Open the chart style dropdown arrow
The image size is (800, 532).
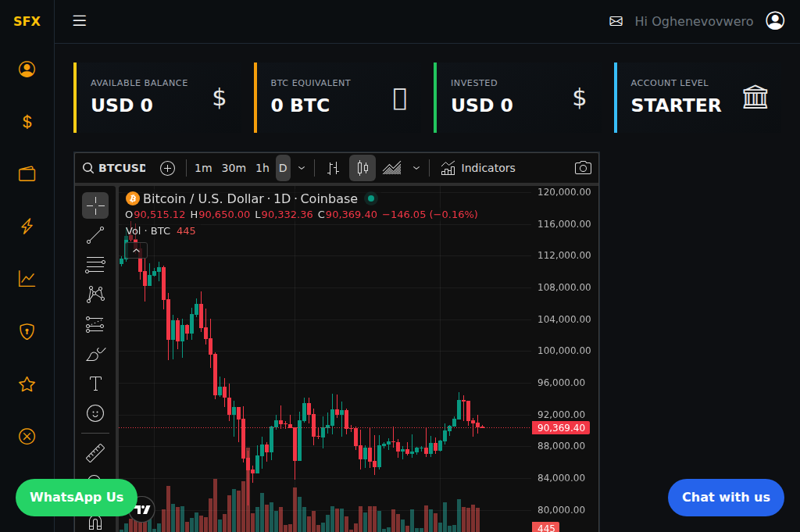click(x=416, y=167)
